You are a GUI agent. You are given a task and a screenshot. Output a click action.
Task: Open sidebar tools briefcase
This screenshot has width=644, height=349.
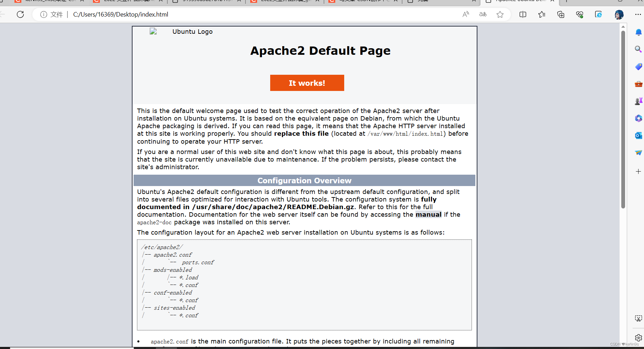[638, 84]
